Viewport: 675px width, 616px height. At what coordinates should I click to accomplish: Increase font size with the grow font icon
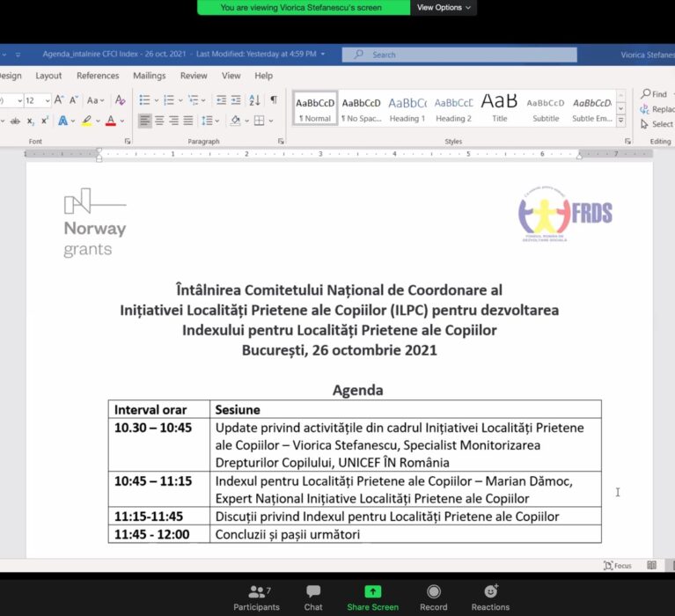pos(59,100)
